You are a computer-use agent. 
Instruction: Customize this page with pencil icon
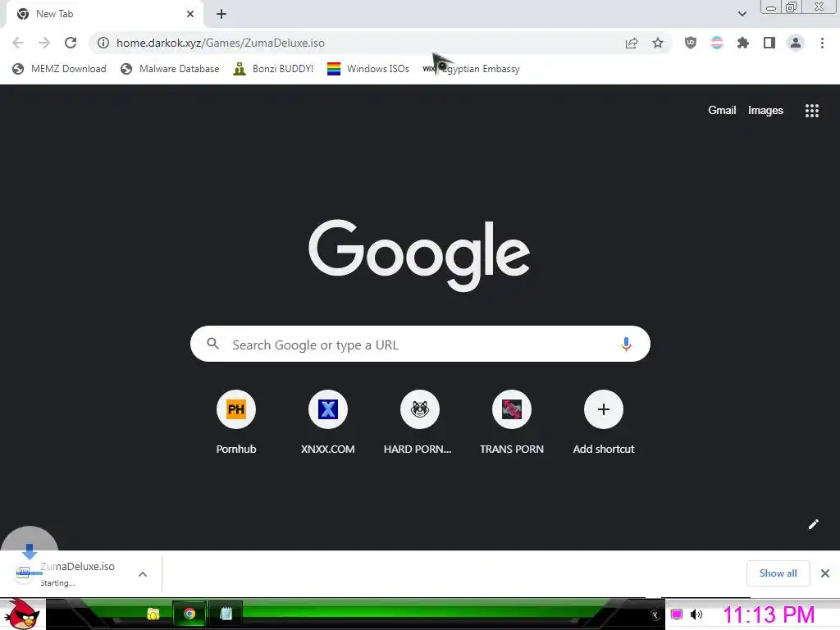tap(813, 524)
